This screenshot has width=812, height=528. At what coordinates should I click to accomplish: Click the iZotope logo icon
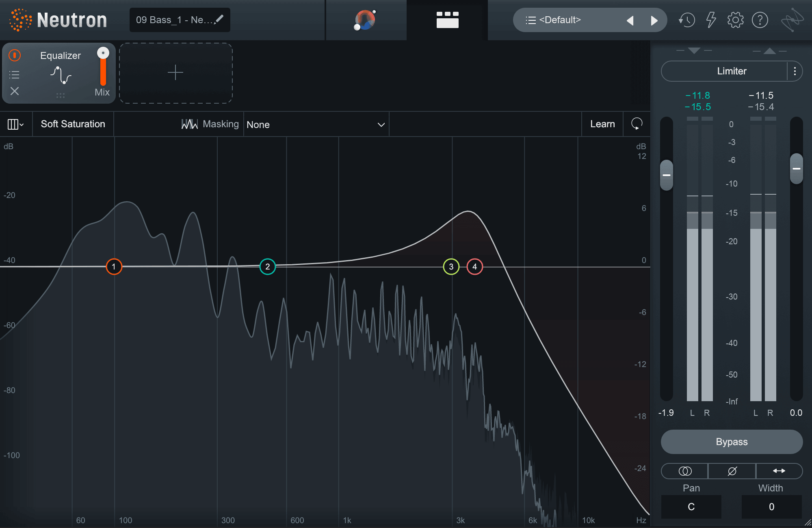(x=792, y=20)
